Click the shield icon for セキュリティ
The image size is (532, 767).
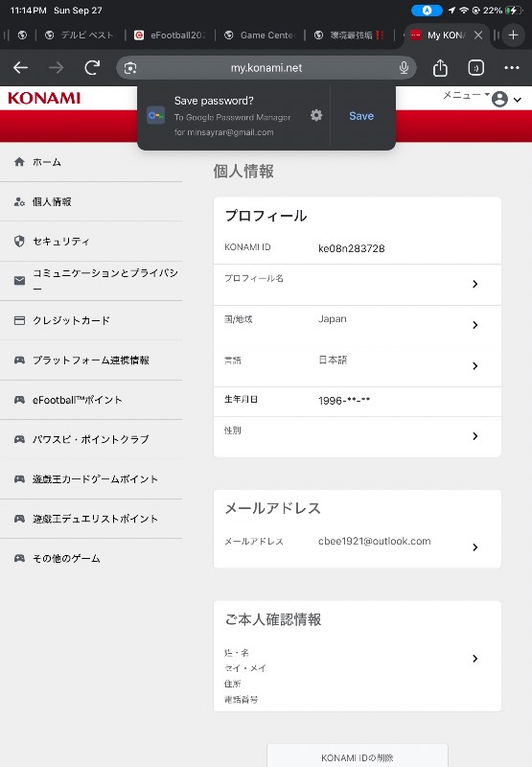(x=19, y=242)
